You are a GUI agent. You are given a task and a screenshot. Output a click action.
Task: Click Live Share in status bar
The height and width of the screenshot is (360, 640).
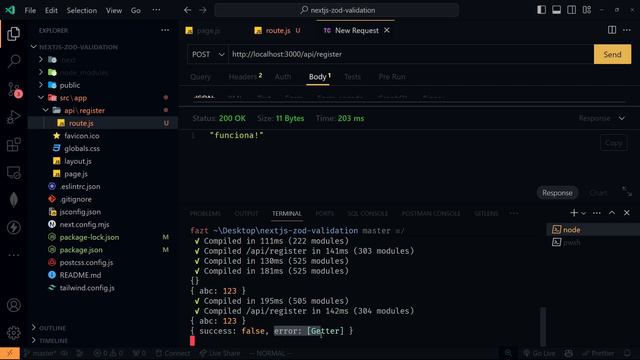(x=220, y=353)
